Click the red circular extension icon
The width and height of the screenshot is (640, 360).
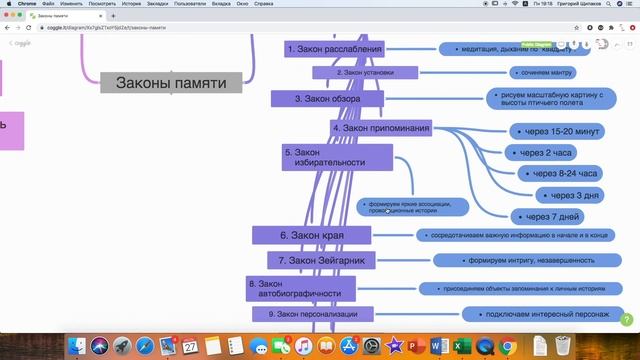[632, 28]
